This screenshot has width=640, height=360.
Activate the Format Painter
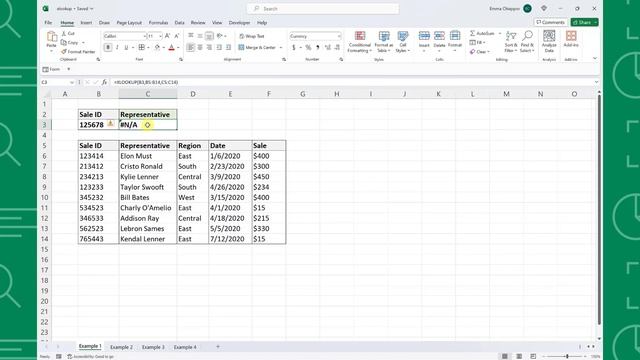78,52
